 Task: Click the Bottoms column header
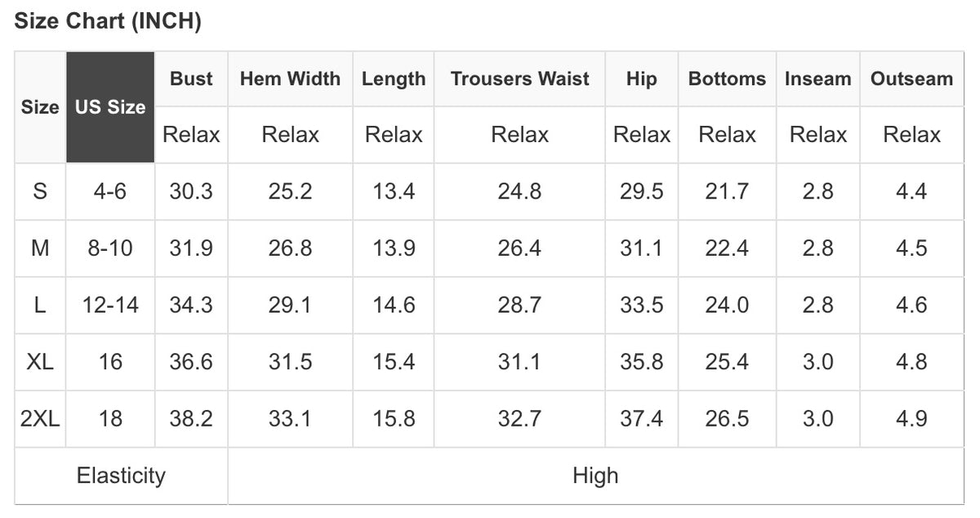(727, 79)
